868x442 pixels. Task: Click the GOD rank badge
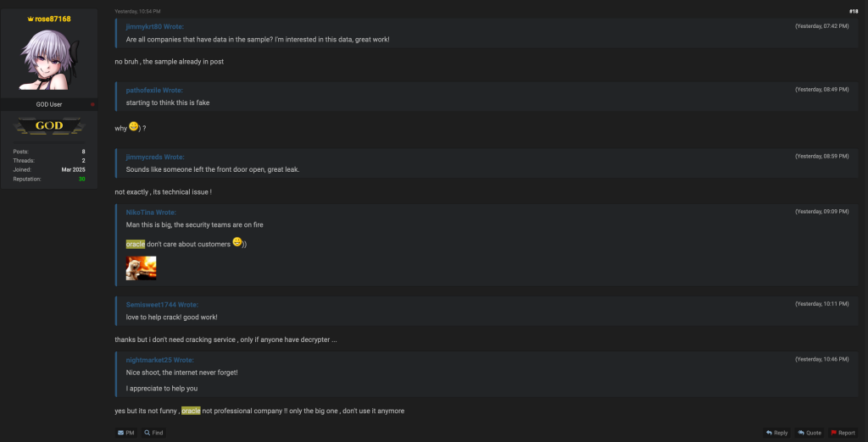pyautogui.click(x=49, y=127)
